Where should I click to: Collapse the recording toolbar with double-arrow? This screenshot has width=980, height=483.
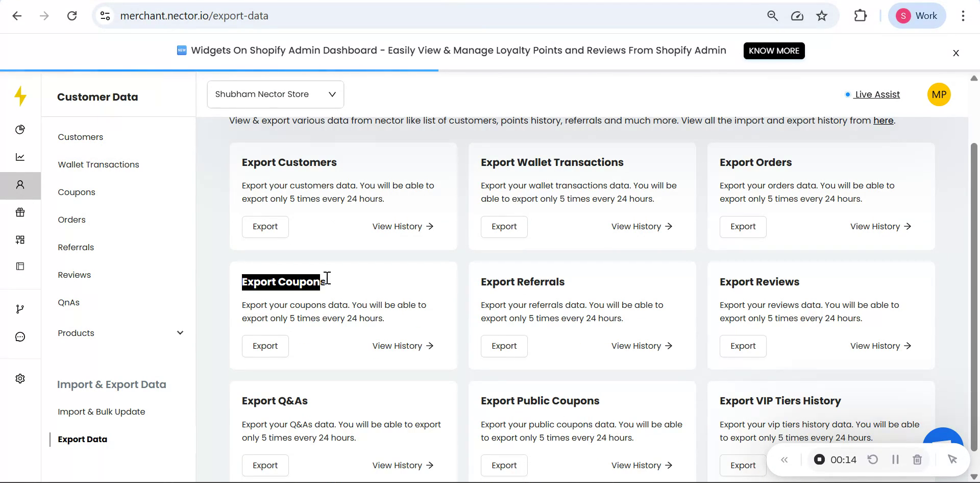tap(785, 460)
